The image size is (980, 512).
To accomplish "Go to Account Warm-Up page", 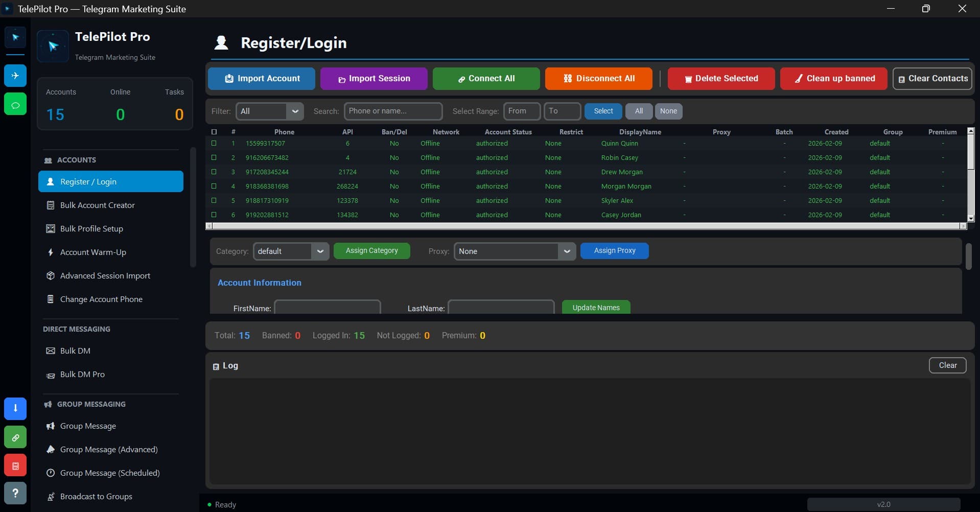I will 111,252.
